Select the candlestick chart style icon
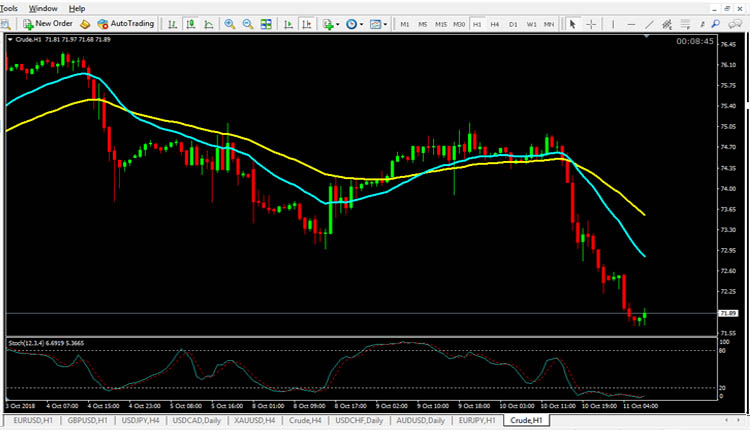The width and height of the screenshot is (750, 430). [x=191, y=24]
